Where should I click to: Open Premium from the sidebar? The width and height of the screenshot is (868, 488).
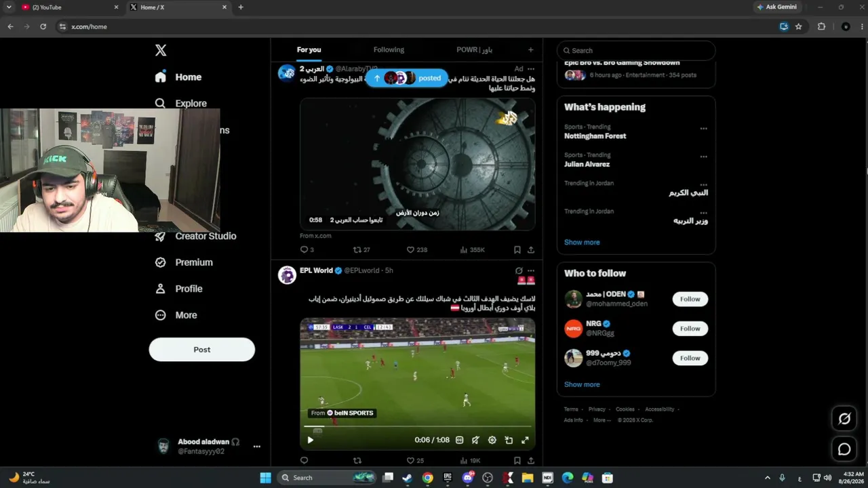(183, 262)
